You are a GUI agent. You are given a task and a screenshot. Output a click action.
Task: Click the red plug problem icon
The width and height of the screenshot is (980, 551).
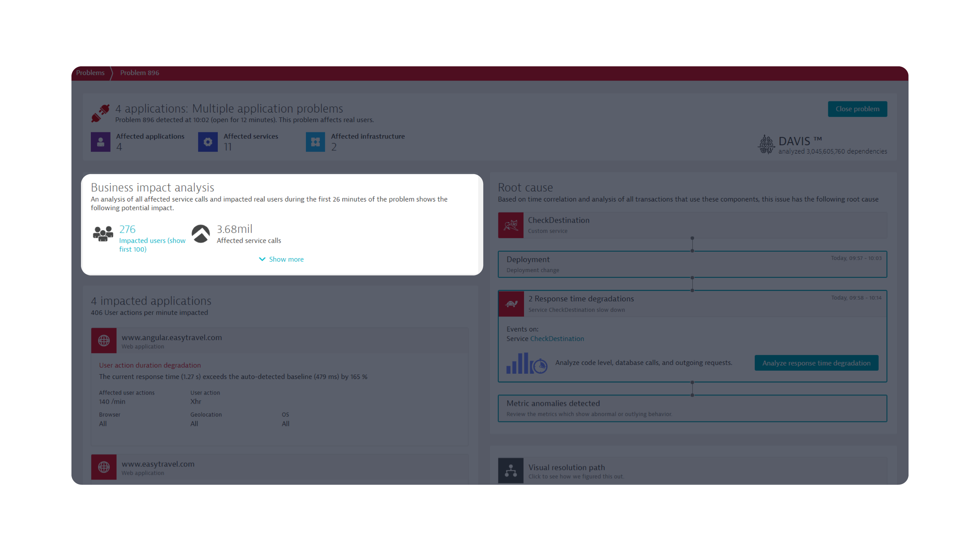[100, 113]
